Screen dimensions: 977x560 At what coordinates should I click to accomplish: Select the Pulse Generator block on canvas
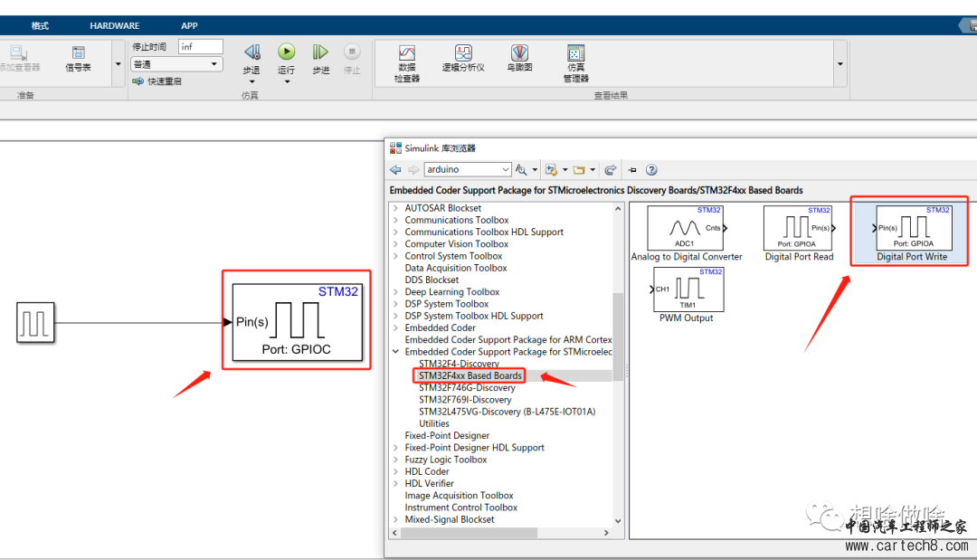(x=35, y=323)
